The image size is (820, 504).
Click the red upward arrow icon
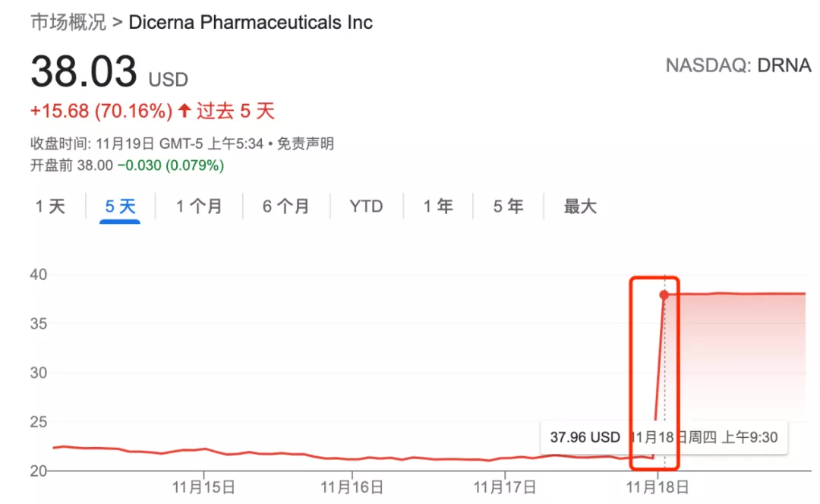(x=184, y=110)
